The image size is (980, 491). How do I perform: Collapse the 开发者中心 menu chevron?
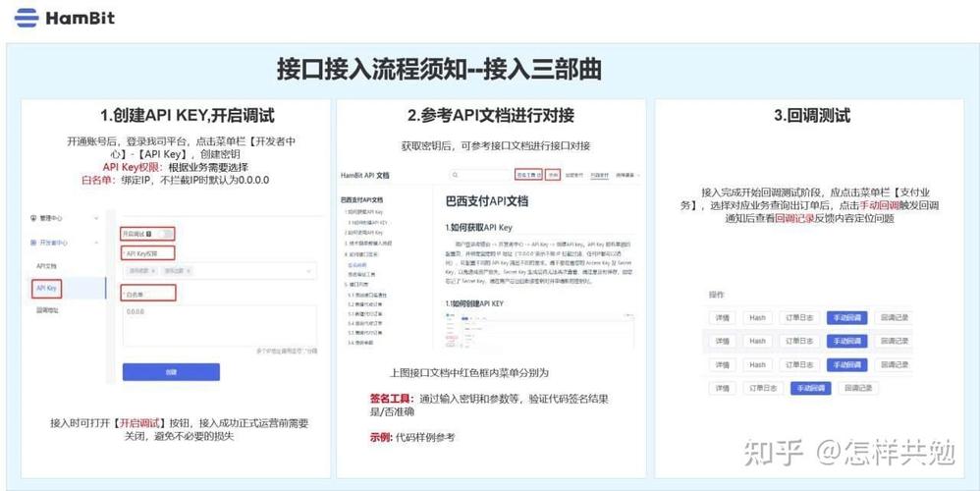96,243
